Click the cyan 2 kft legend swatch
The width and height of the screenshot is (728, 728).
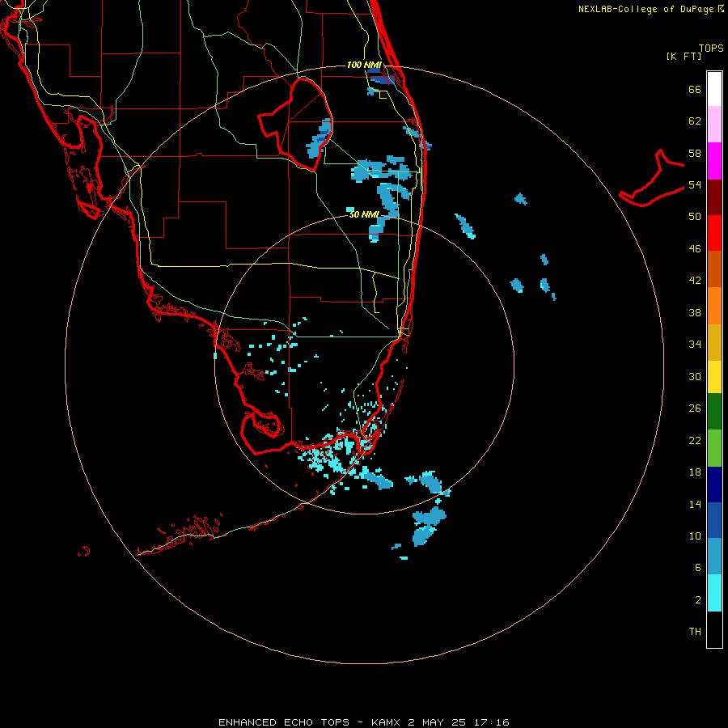point(714,593)
